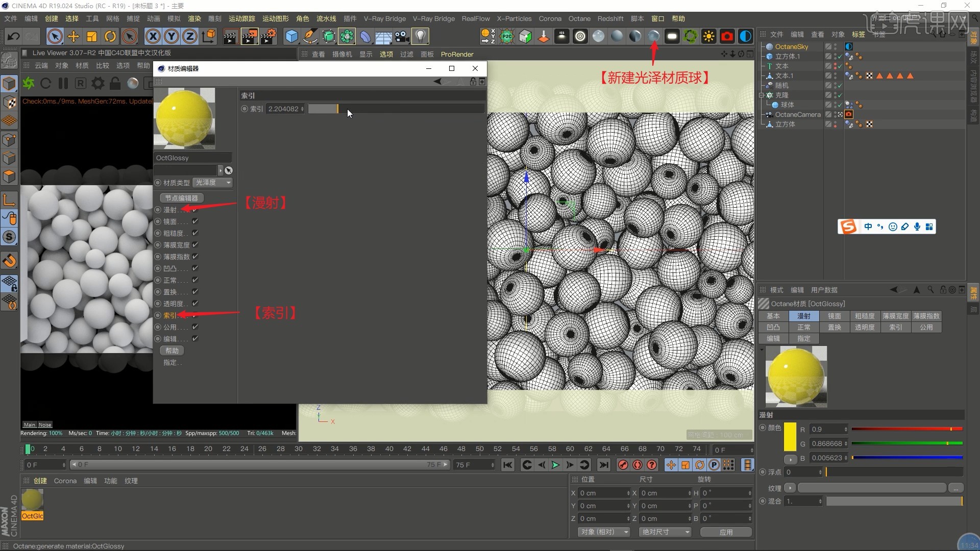Click the 节点编辑器 button
The height and width of the screenshot is (551, 980).
pyautogui.click(x=181, y=198)
